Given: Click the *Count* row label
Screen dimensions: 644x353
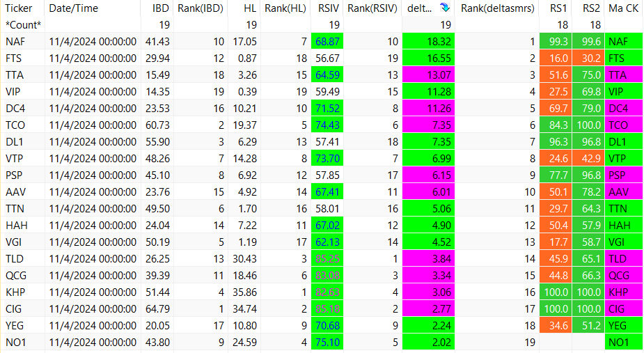Looking at the screenshot, I should 22,25.
